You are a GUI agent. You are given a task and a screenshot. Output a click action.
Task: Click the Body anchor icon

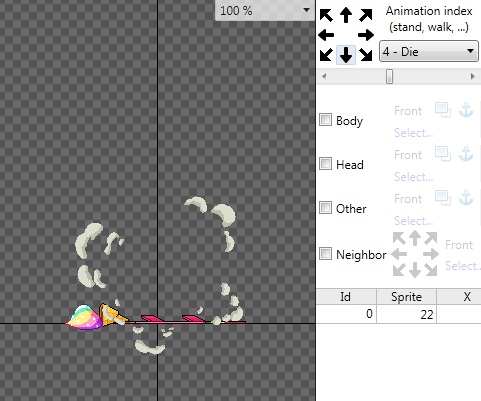[466, 110]
